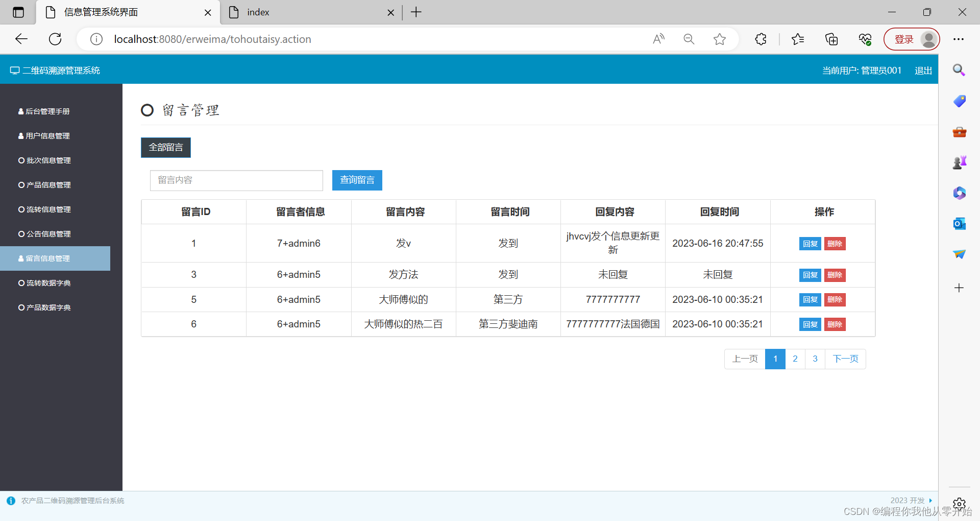The image size is (980, 521).
Task: Go to 上一页 previous page
Action: click(745, 359)
